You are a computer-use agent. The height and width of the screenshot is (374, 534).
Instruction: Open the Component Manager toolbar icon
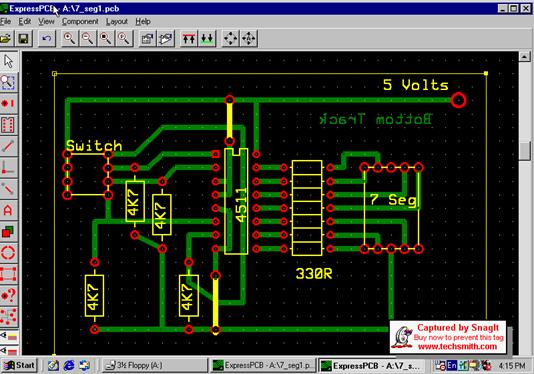click(147, 38)
